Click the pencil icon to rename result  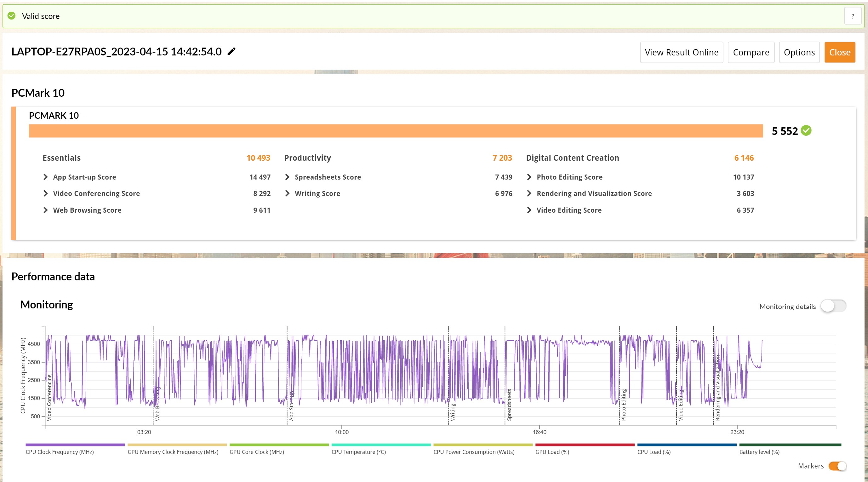(x=231, y=52)
